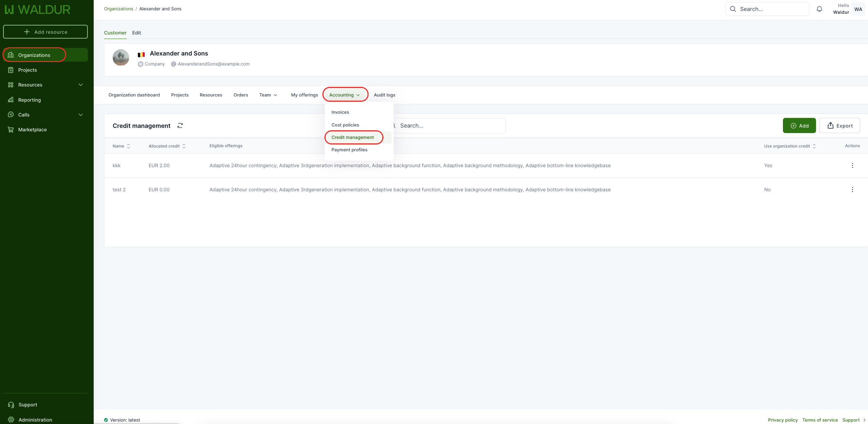
Task: Expand Resources section in the sidebar
Action: [x=81, y=85]
